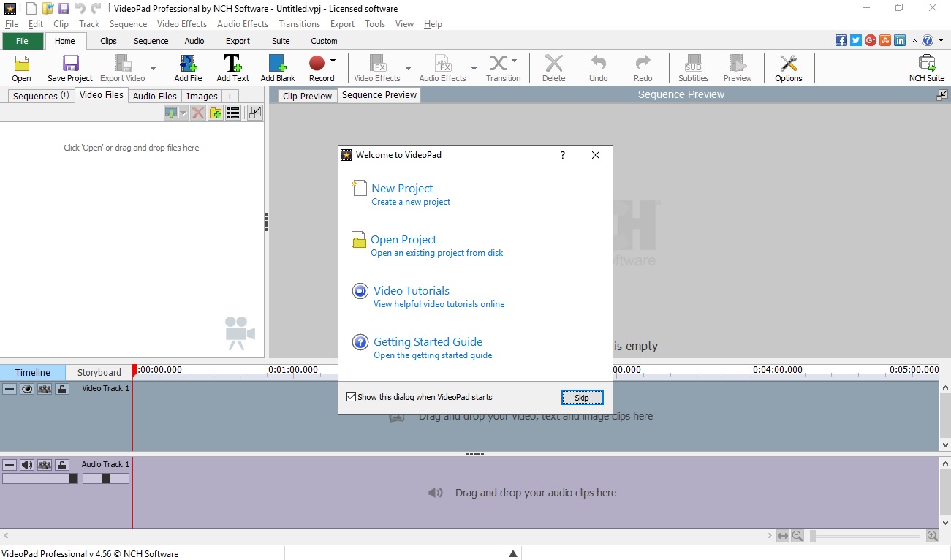Open the Options wrench icon
Image resolution: width=951 pixels, height=560 pixels.
788,64
